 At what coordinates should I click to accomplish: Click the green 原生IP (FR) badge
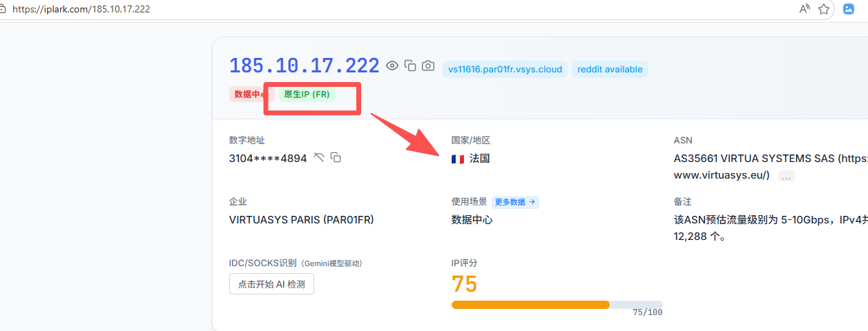307,94
